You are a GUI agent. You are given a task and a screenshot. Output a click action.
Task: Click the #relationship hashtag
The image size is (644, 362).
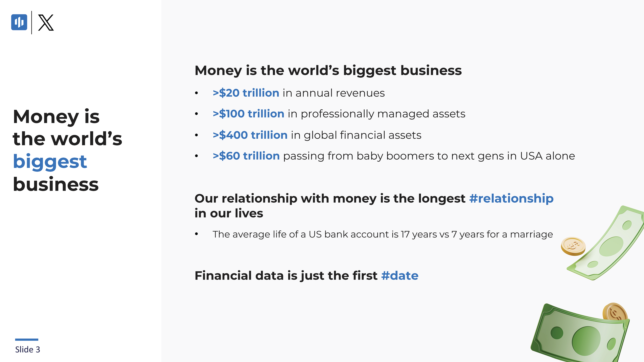(511, 198)
